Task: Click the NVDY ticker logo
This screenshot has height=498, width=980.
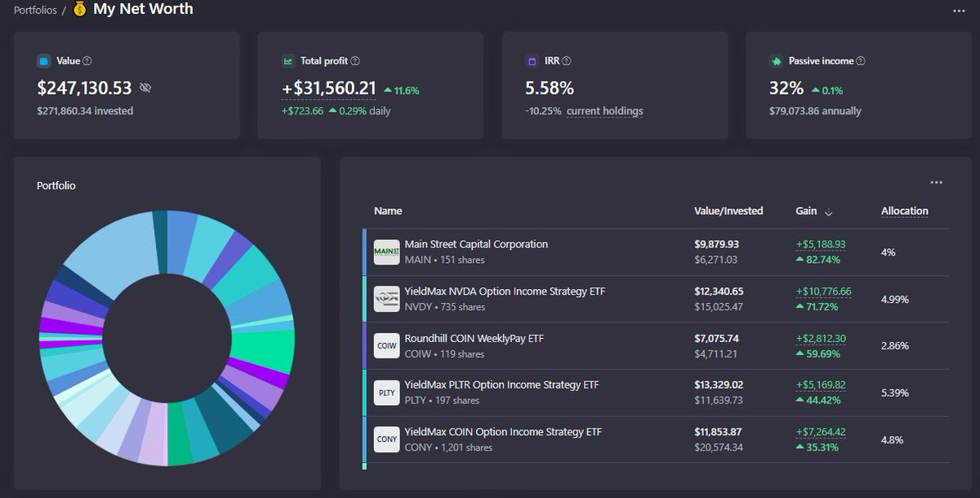Action: 386,299
